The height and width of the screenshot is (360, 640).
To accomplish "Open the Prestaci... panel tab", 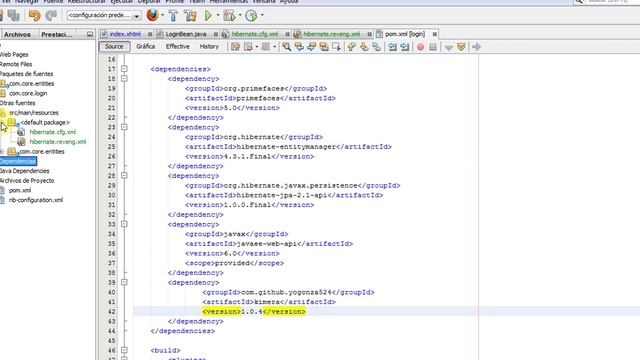I will click(x=57, y=35).
